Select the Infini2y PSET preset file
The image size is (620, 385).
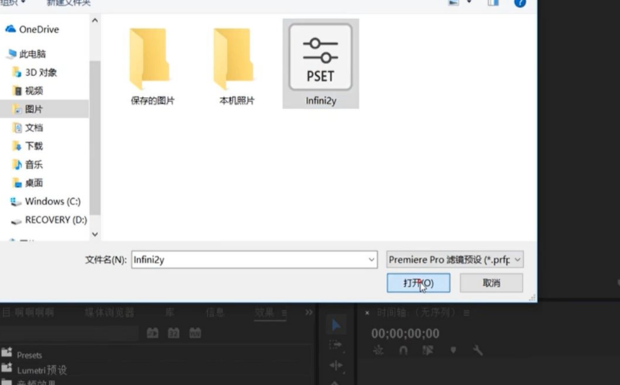pos(321,64)
